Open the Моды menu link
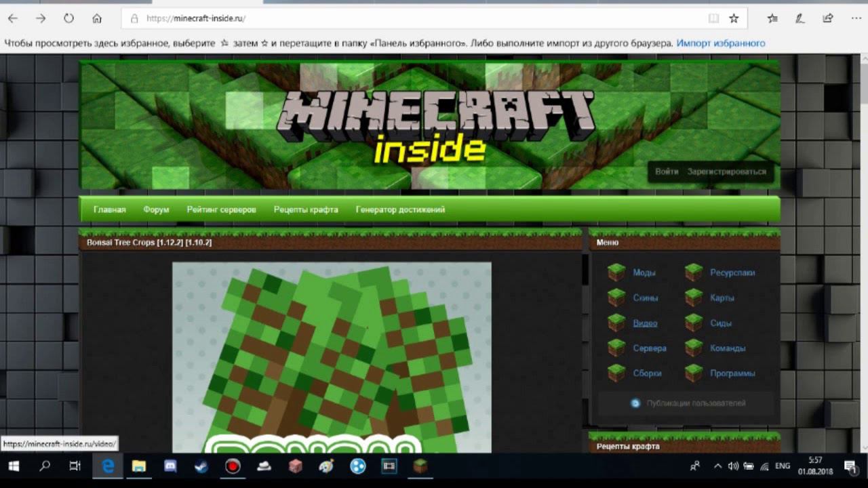This screenshot has width=868, height=488. (x=644, y=272)
